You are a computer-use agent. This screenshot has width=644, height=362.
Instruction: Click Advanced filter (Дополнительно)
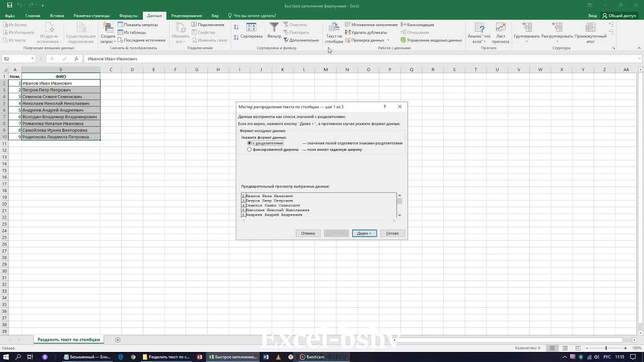coord(301,40)
